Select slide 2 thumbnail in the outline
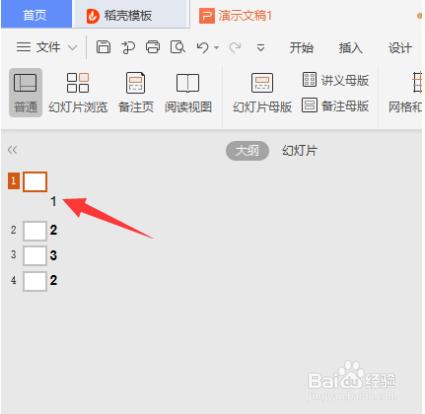This screenshot has width=425, height=414. (35, 231)
